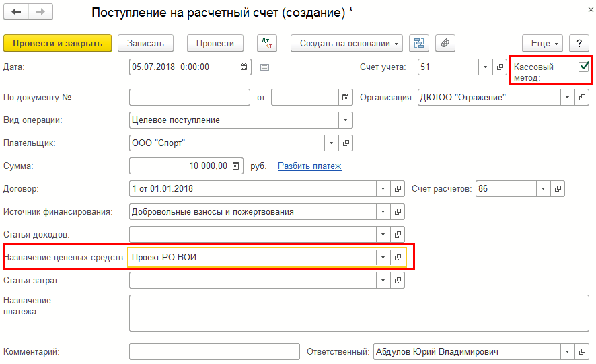Click Статья доходов empty field
Screen dimensions: 596x364
[252, 234]
